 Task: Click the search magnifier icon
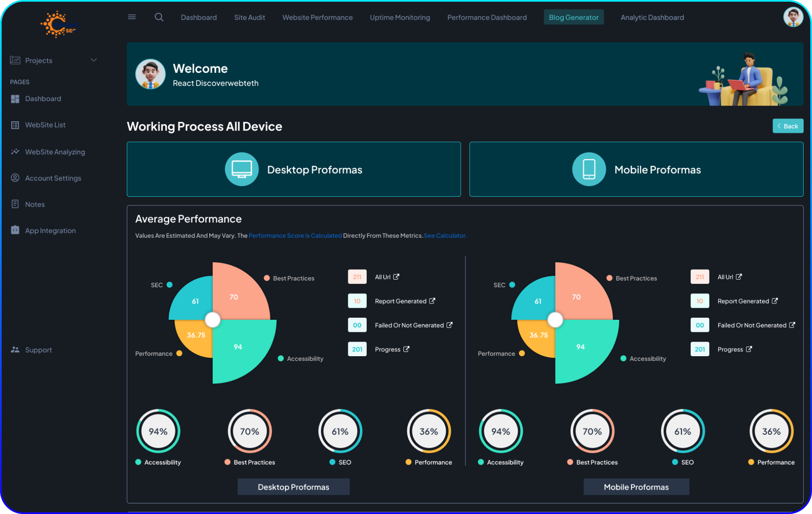[x=159, y=17]
